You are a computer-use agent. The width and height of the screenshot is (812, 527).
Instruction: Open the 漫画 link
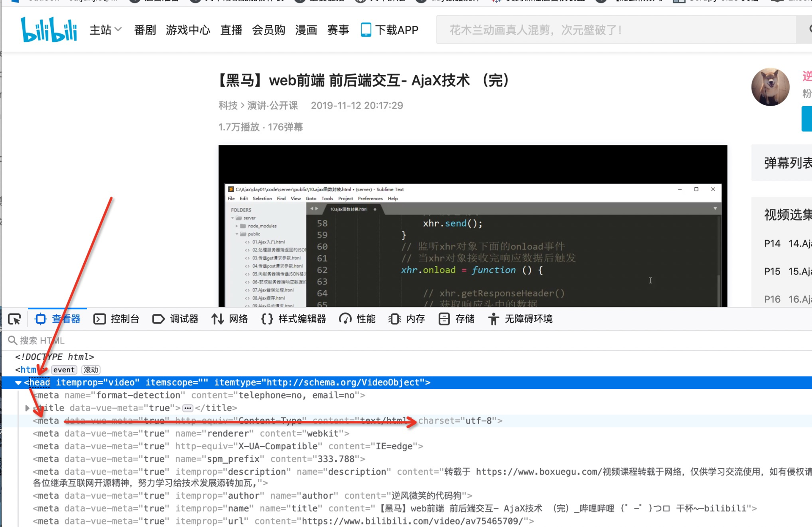(306, 30)
